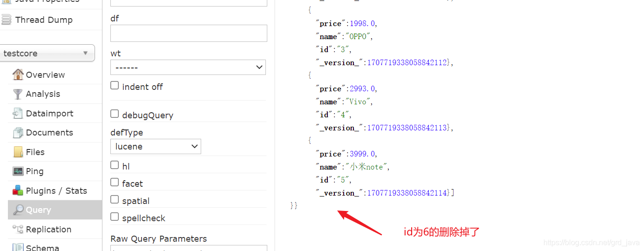Open Plugins / Stats page
This screenshot has height=251, width=644.
click(56, 190)
